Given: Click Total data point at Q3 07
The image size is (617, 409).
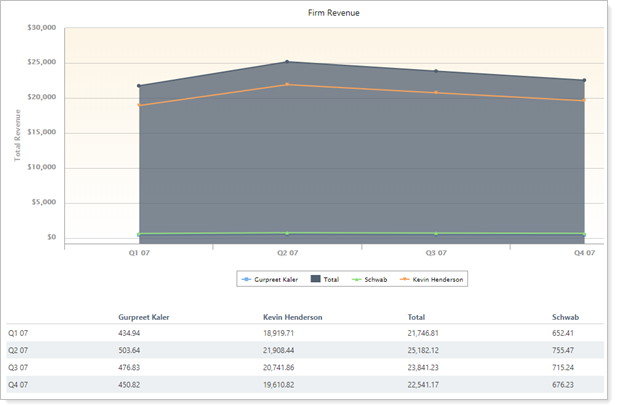Looking at the screenshot, I should click(x=435, y=71).
